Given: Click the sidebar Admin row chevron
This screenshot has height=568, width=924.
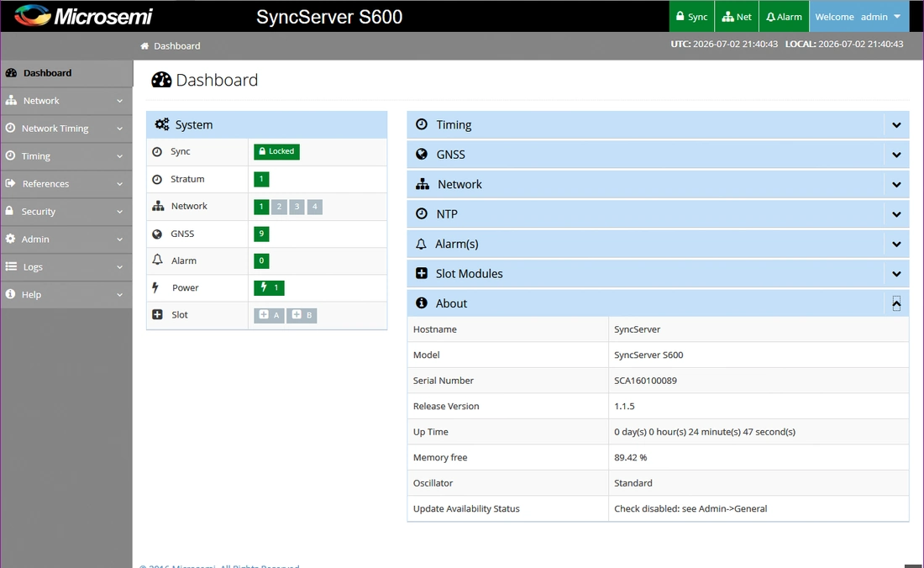Looking at the screenshot, I should click(119, 239).
